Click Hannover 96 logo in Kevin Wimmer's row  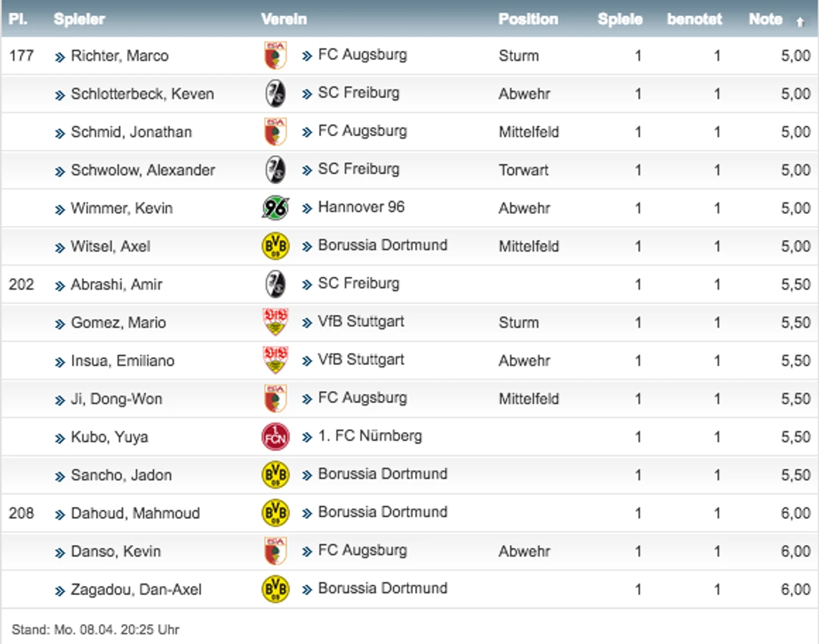tap(275, 208)
